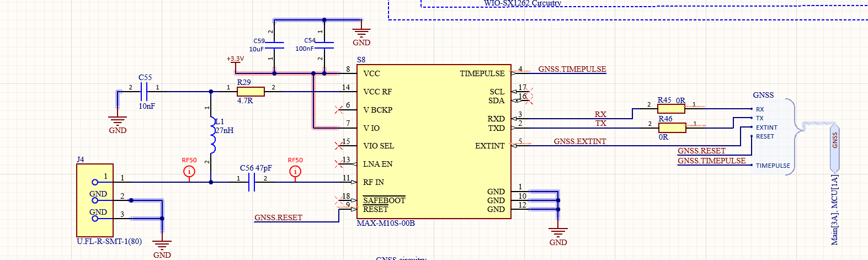
Task: Click WIO-SX1262 Circuitry title text
Action: pos(523,3)
